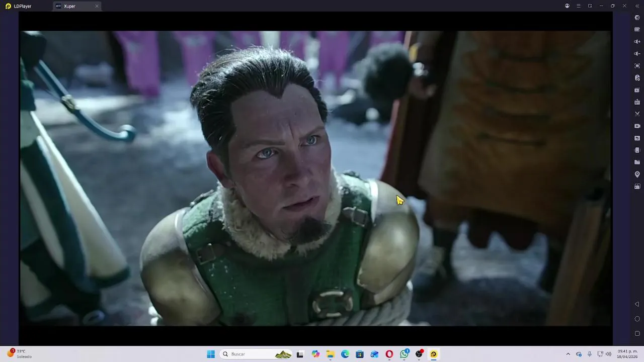Start video recording from sidebar
Screen dimensions: 644x362
tap(637, 126)
